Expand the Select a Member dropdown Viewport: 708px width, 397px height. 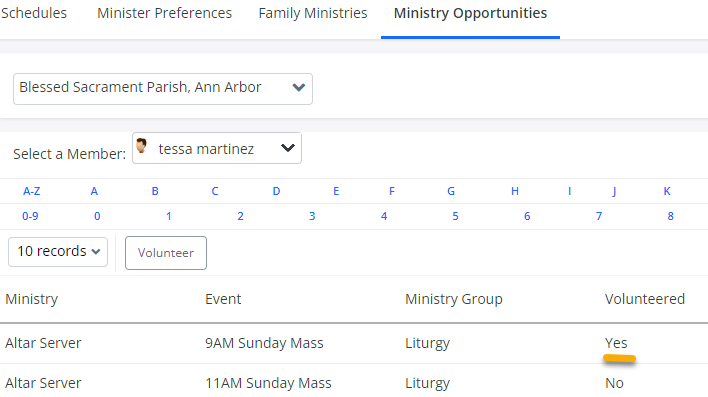pos(217,148)
